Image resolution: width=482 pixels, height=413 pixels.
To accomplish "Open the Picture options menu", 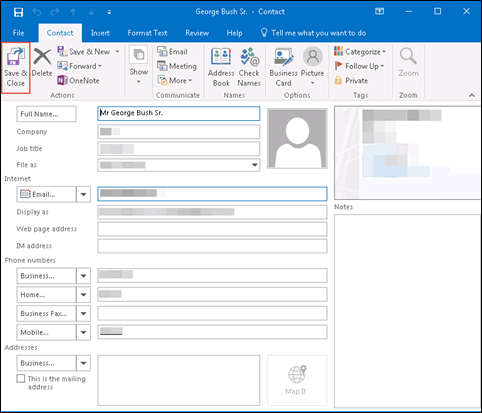I will (x=312, y=66).
